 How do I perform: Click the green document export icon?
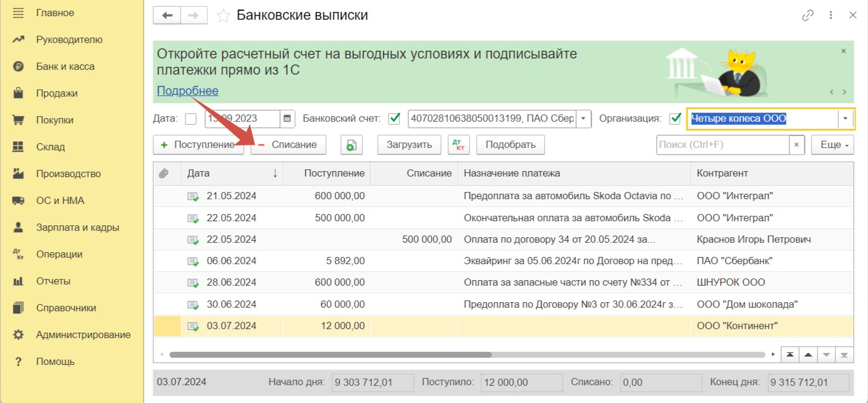(351, 145)
